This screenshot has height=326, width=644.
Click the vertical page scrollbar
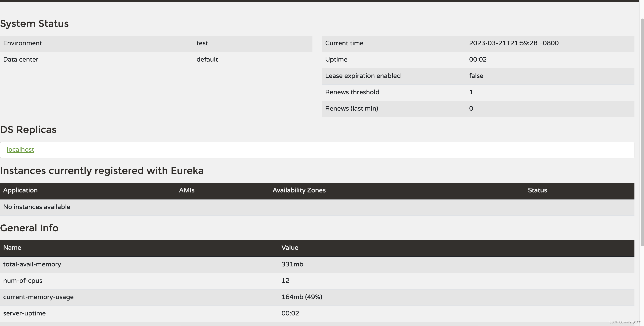point(642,132)
